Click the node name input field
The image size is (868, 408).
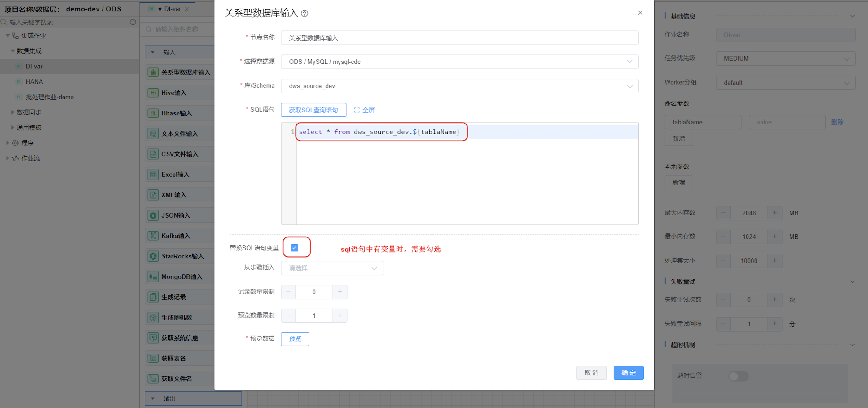[459, 38]
